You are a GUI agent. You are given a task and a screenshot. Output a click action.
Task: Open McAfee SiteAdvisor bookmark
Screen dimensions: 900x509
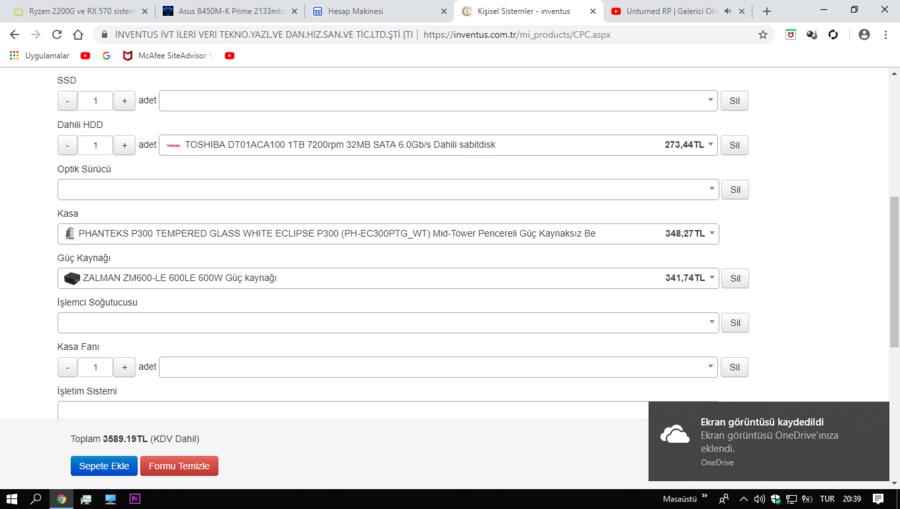coord(167,56)
